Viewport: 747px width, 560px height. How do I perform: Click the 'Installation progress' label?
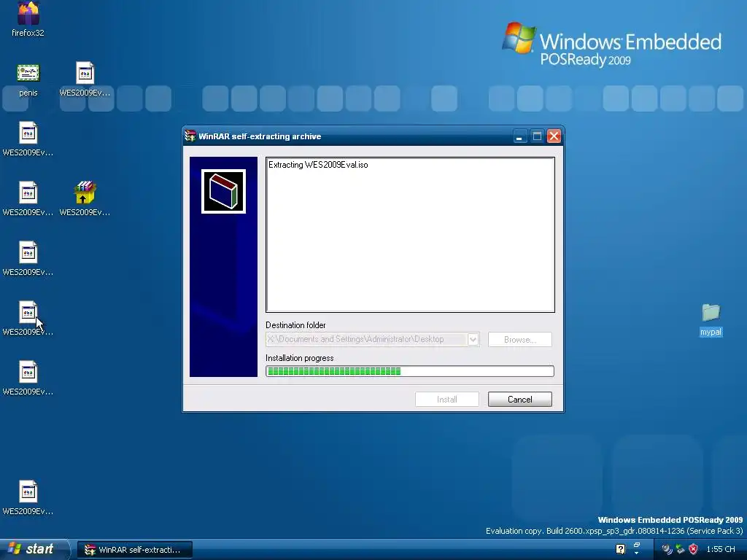point(300,358)
